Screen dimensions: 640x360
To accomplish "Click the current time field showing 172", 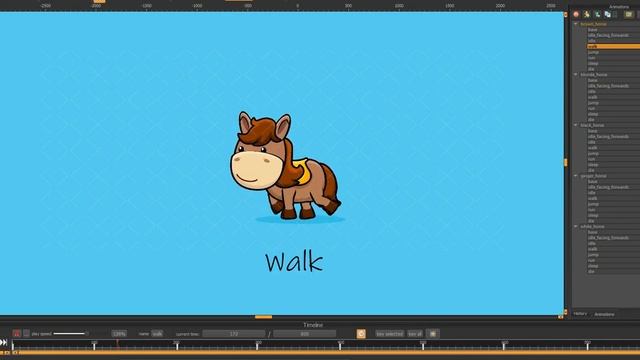I will [x=233, y=334].
